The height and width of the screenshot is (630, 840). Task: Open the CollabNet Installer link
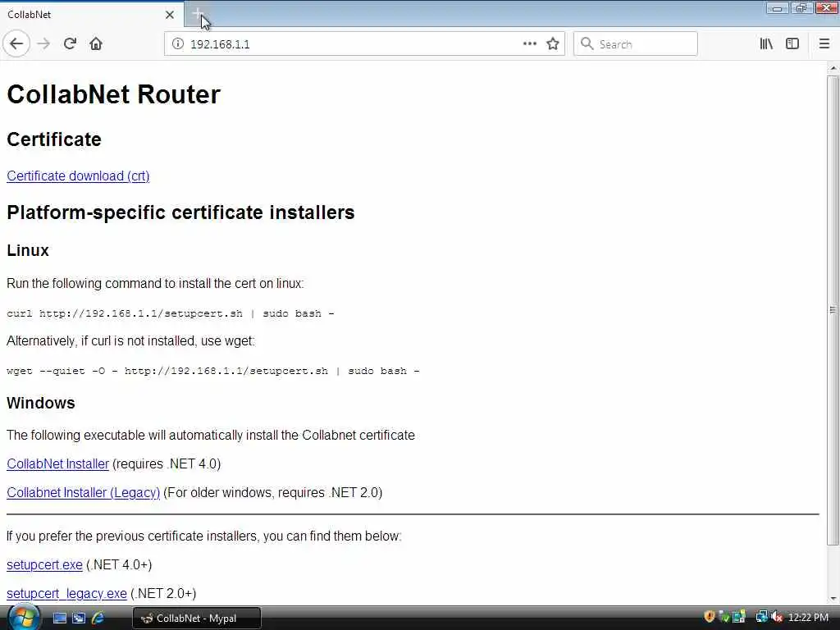(58, 464)
